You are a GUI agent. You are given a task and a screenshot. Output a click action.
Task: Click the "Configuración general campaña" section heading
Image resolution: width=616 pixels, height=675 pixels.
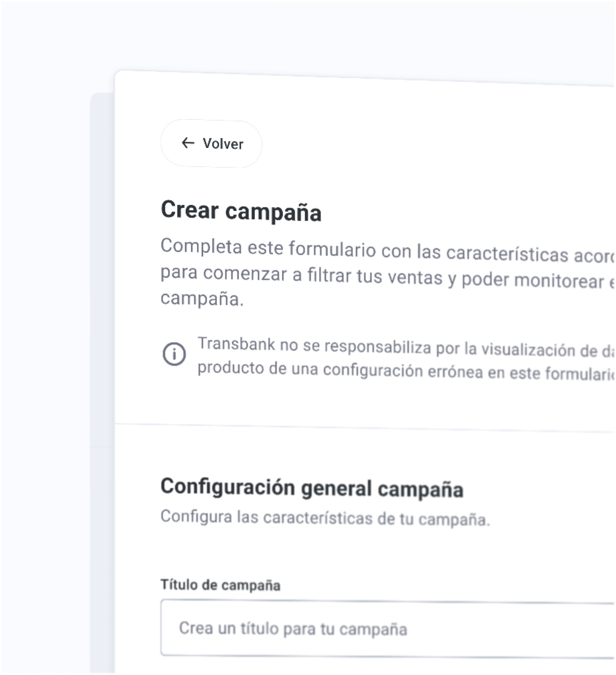(x=312, y=488)
